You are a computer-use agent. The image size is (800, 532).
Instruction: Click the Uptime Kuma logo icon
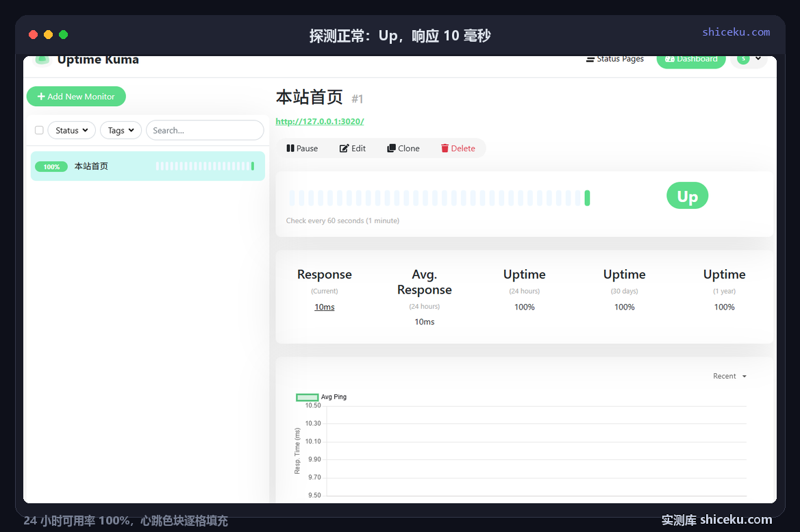point(42,60)
